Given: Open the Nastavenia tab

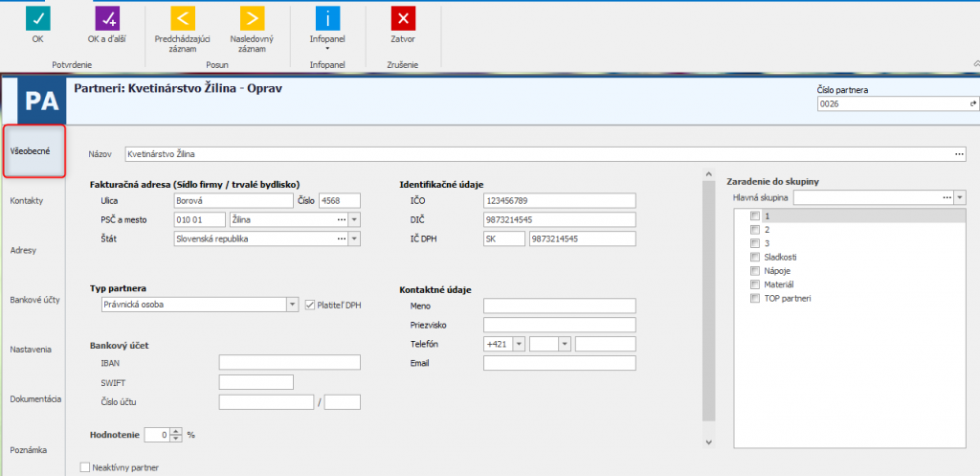Looking at the screenshot, I should tap(30, 349).
